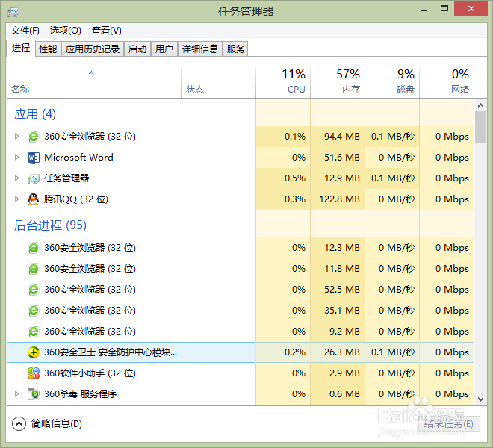
Task: Click the 2.9 MB memory value
Action: [344, 373]
